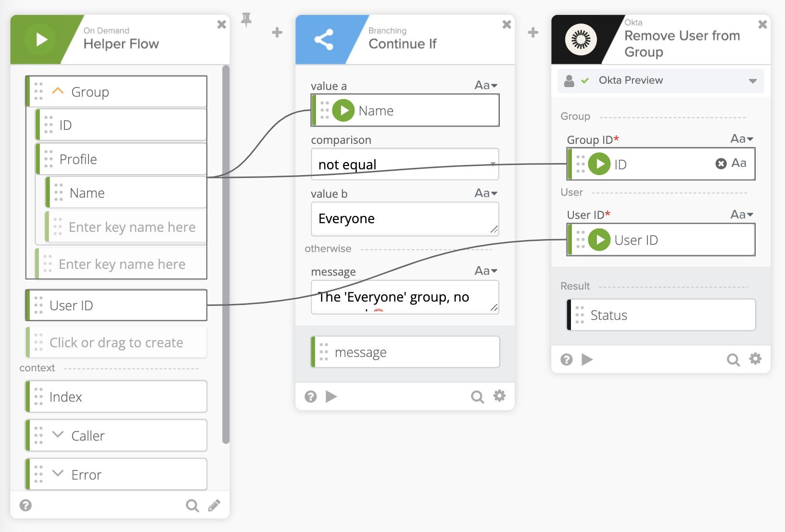Edit the Helper Flow using the pencil icon

tap(215, 505)
